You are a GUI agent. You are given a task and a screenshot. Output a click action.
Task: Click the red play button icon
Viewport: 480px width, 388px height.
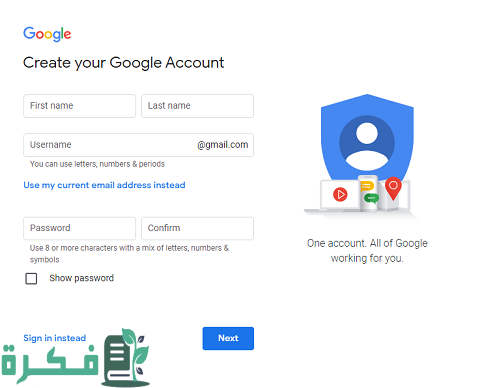(x=340, y=194)
